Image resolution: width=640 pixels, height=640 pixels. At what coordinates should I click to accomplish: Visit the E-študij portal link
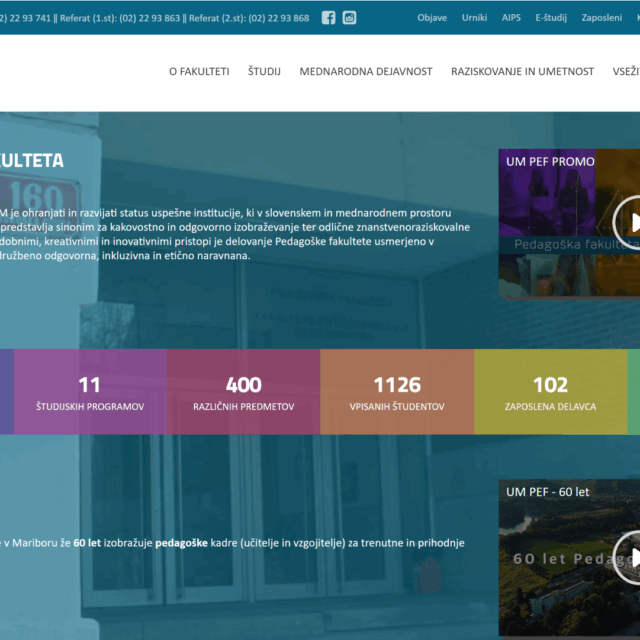551,18
